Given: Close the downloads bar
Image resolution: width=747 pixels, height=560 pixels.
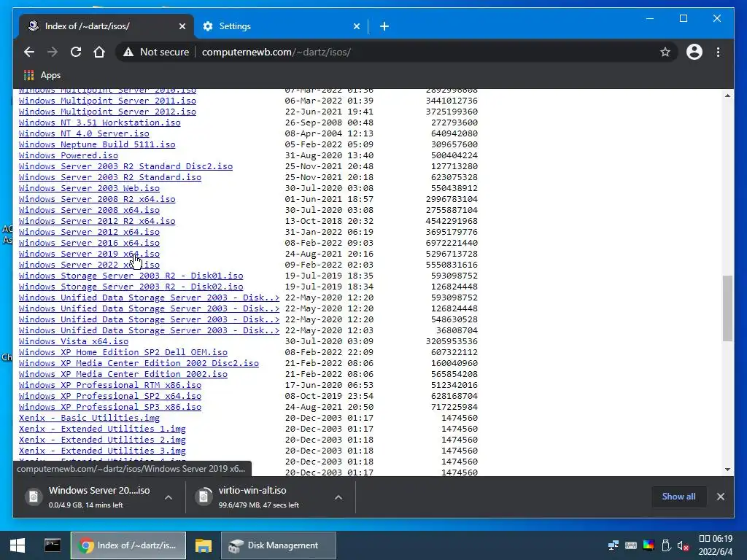Looking at the screenshot, I should [720, 496].
